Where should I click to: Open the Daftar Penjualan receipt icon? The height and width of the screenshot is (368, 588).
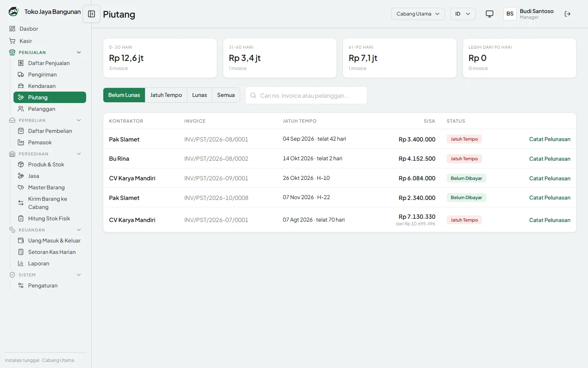click(21, 63)
